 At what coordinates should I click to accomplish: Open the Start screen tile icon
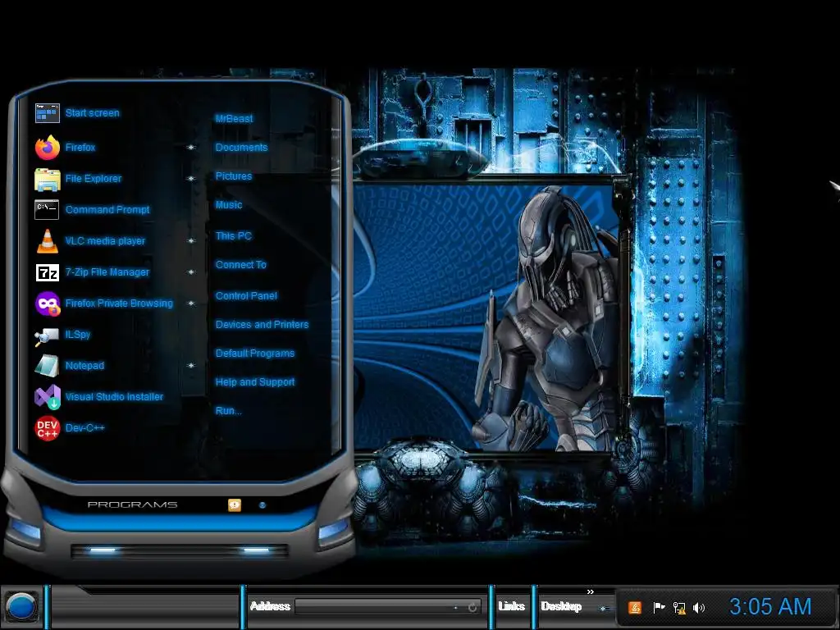click(47, 113)
